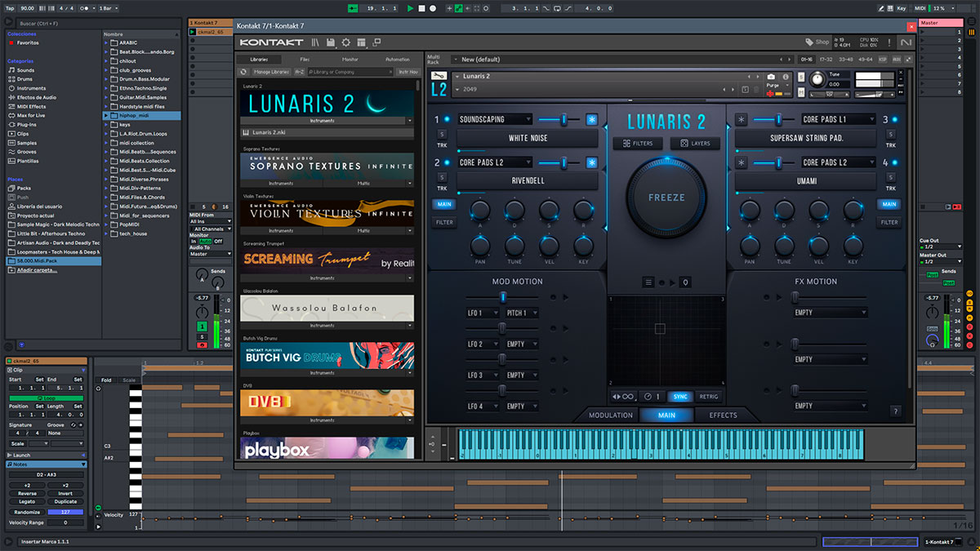This screenshot has width=980, height=551.
Task: Toggle the SYNC button
Action: point(679,397)
